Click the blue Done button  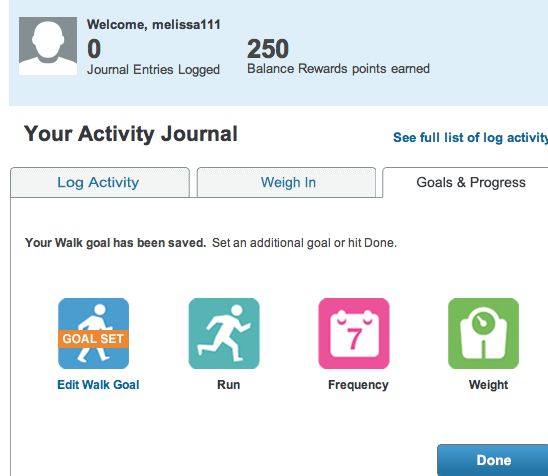493,460
